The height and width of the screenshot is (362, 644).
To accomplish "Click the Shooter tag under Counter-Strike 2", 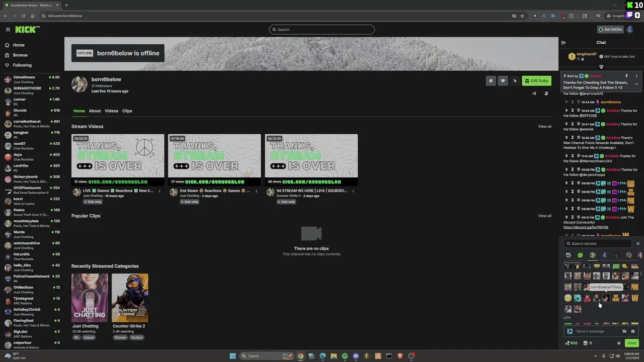I will (120, 338).
